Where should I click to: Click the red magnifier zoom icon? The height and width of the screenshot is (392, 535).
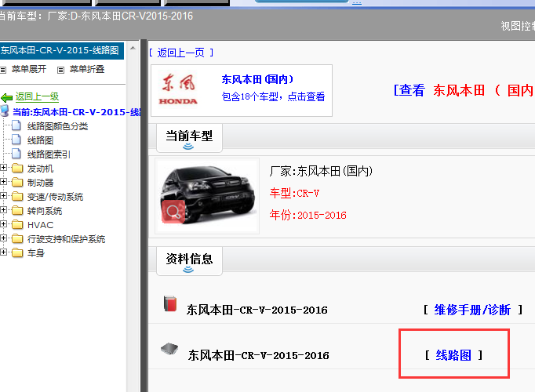pyautogui.click(x=173, y=212)
